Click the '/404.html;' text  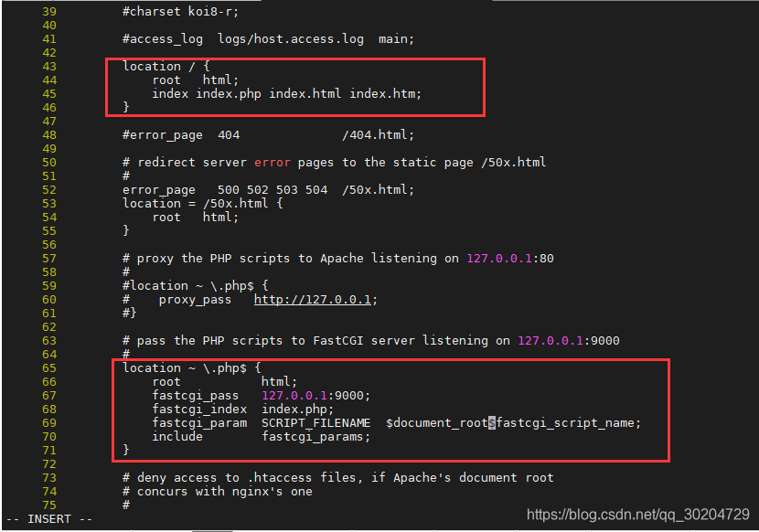(x=378, y=135)
